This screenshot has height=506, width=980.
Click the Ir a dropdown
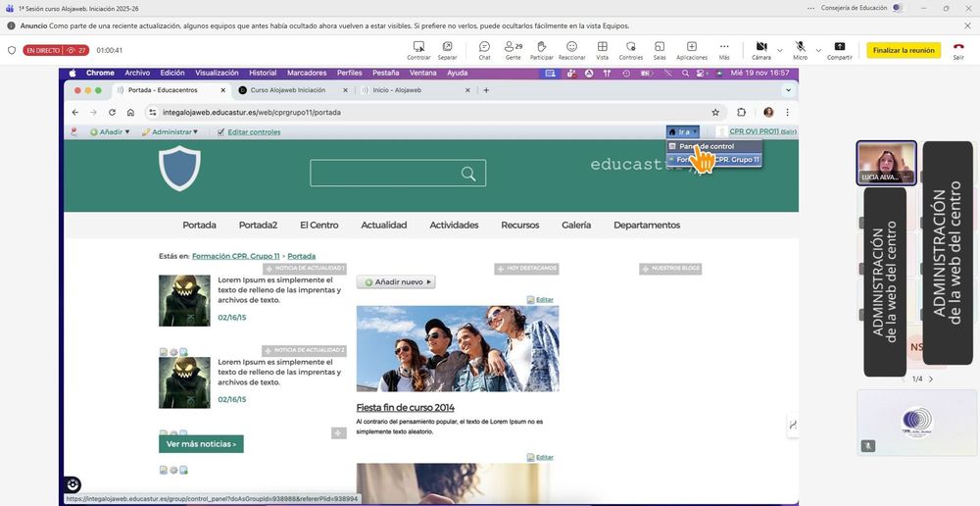coord(683,132)
